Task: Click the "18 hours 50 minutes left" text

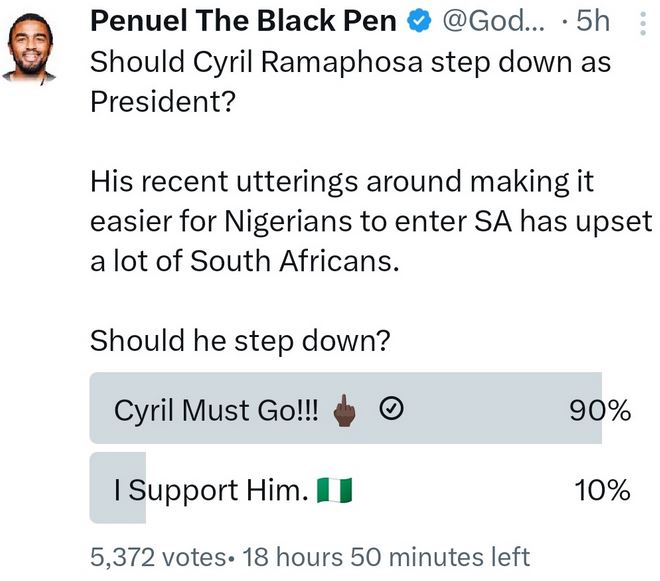Action: click(x=386, y=556)
